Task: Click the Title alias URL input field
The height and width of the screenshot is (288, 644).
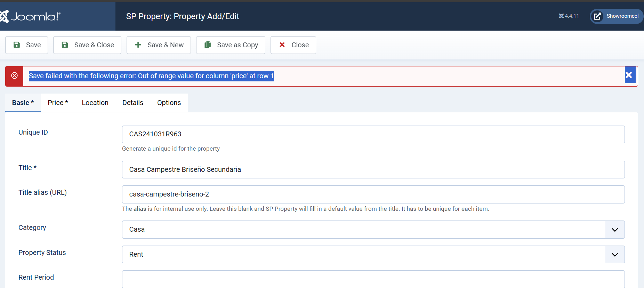Action: 373,194
